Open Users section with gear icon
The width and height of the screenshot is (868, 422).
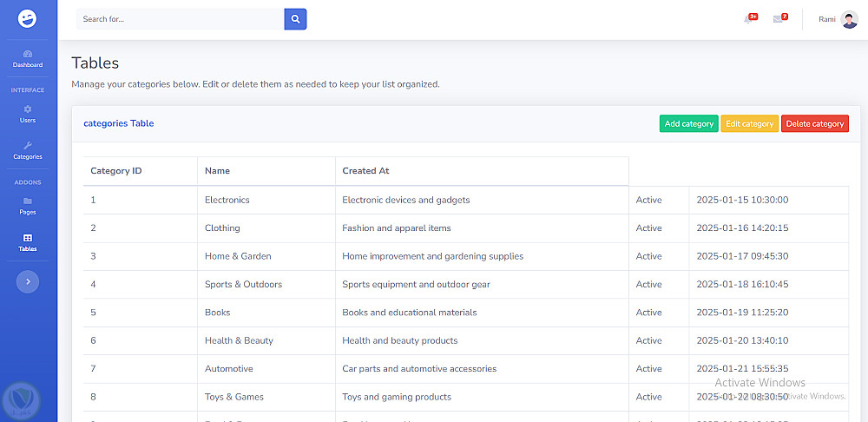[x=28, y=114]
